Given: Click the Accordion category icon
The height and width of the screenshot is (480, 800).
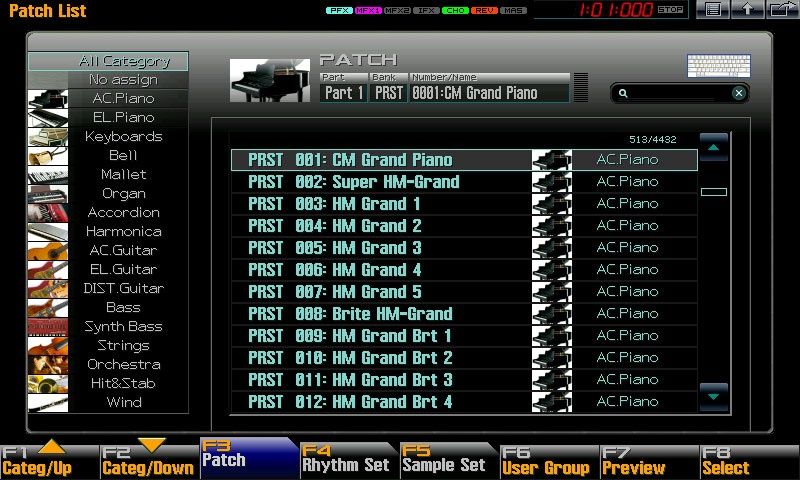Looking at the screenshot, I should [x=48, y=212].
